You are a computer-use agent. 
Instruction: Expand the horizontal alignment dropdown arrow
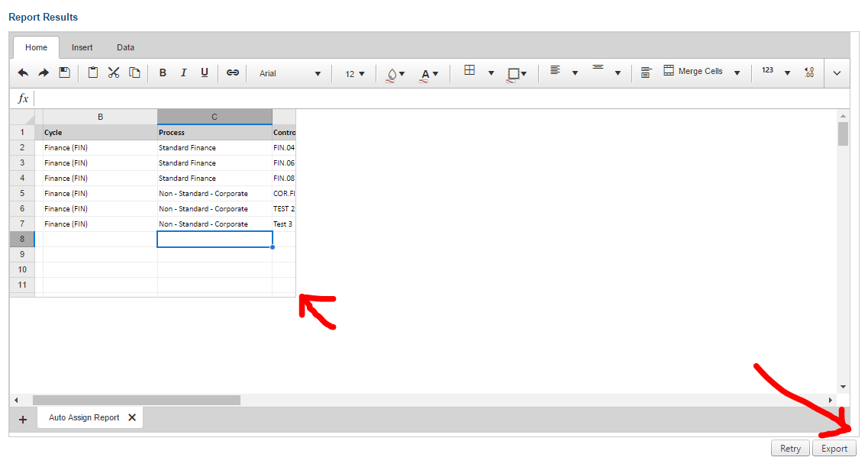[575, 73]
